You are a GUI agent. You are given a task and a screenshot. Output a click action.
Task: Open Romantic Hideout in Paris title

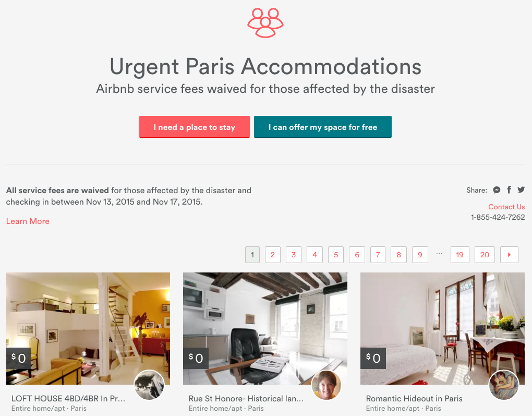414,398
